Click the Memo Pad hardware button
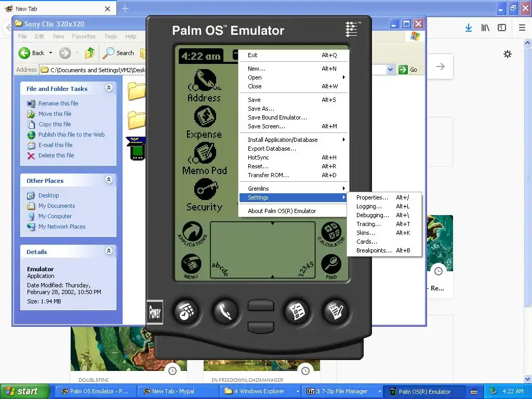 tap(336, 312)
